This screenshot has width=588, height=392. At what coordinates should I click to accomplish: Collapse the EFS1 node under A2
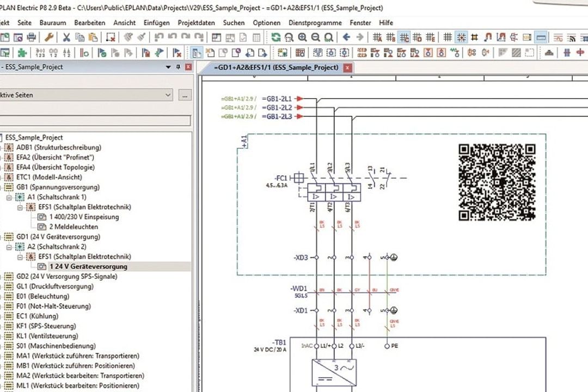(x=20, y=257)
